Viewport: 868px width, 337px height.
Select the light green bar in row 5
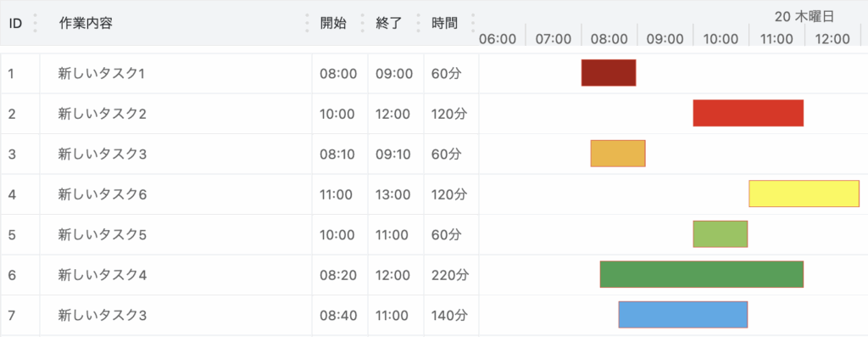pyautogui.click(x=721, y=234)
